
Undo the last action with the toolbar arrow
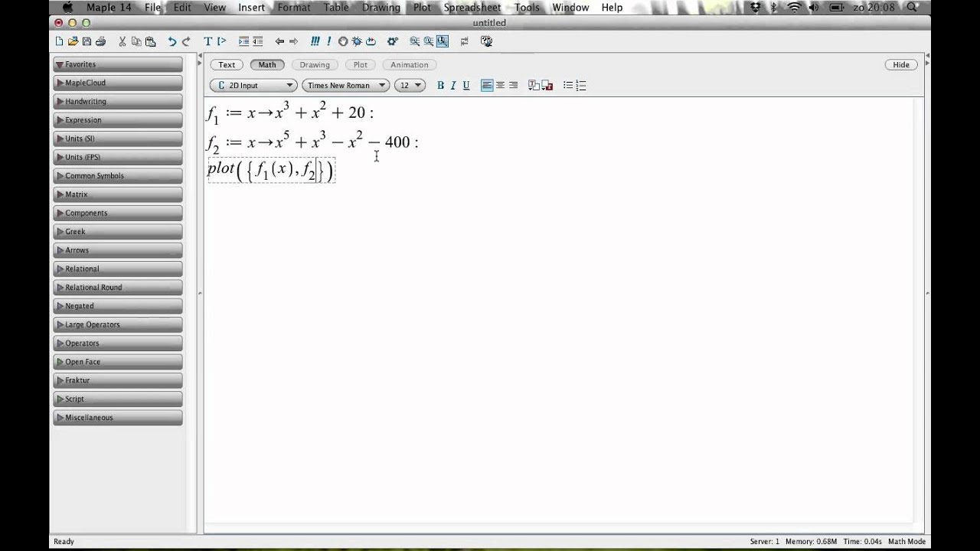172,41
